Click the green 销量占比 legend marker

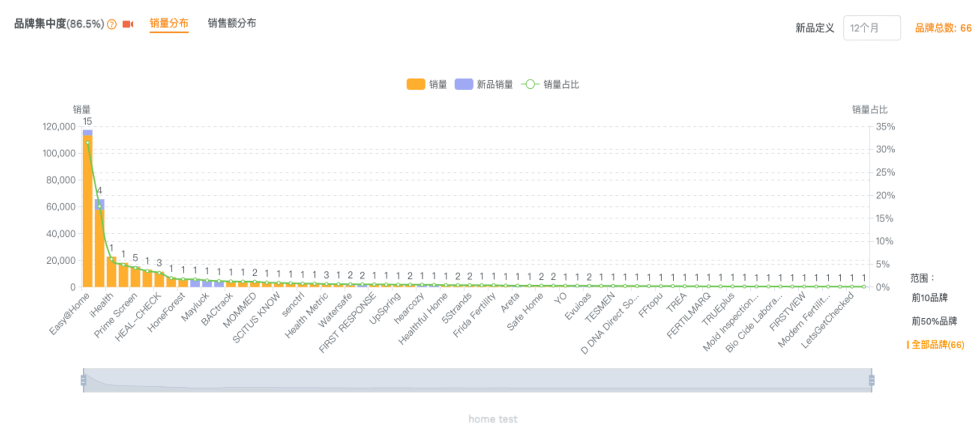click(x=530, y=84)
